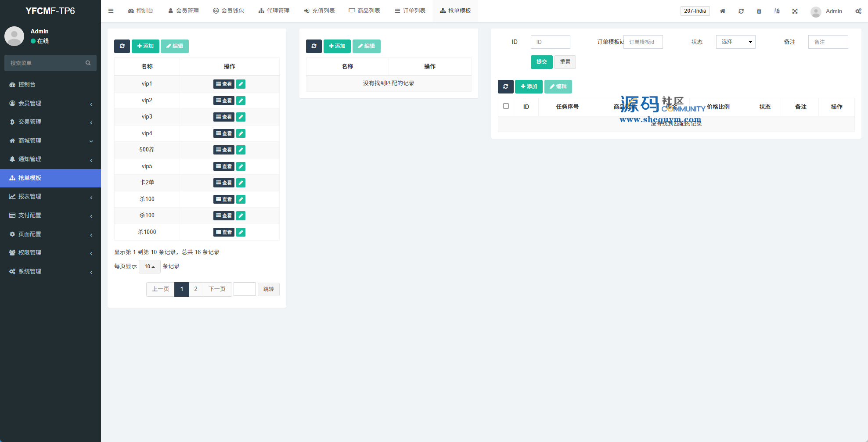Image resolution: width=868 pixels, height=442 pixels.
Task: Open the page size dropdown showing 10
Action: [x=149, y=266]
